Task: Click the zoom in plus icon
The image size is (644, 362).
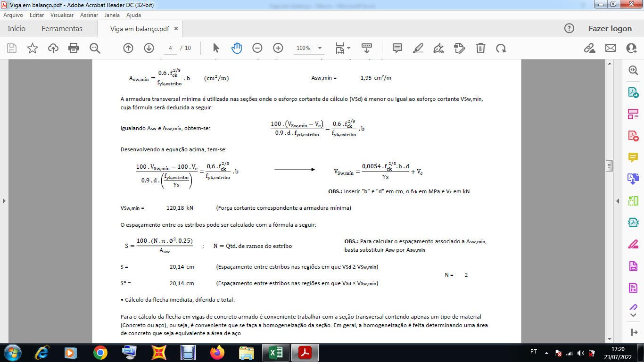Action: tap(278, 48)
